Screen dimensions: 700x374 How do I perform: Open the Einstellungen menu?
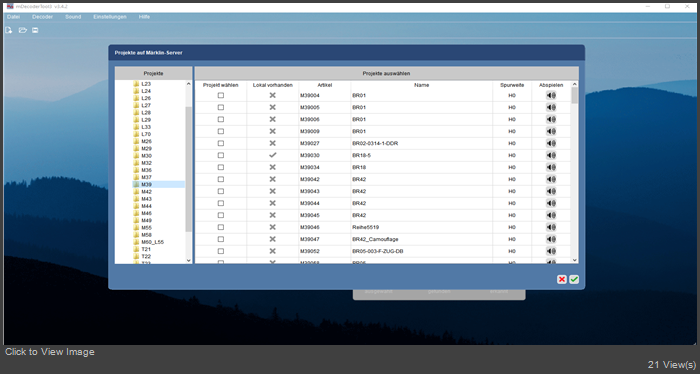[110, 17]
